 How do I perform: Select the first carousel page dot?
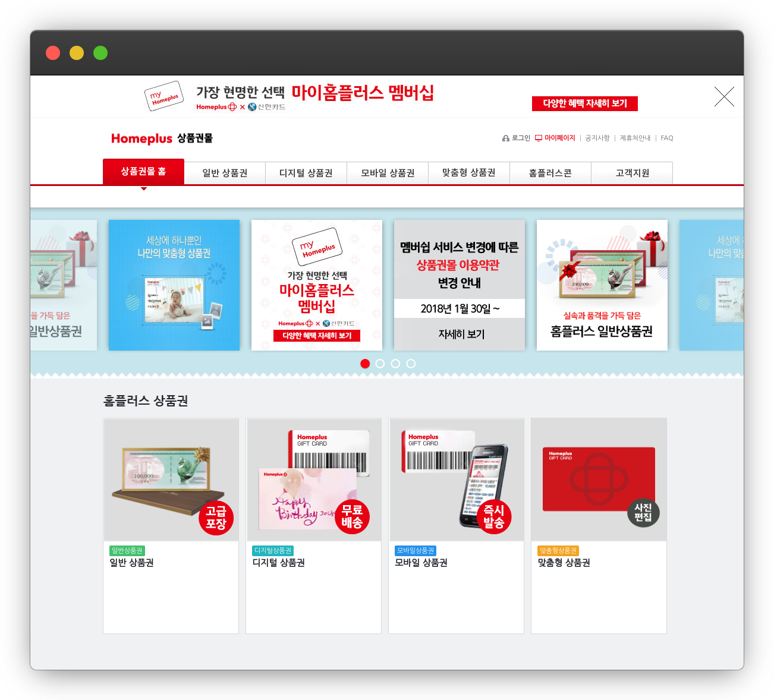pos(365,364)
